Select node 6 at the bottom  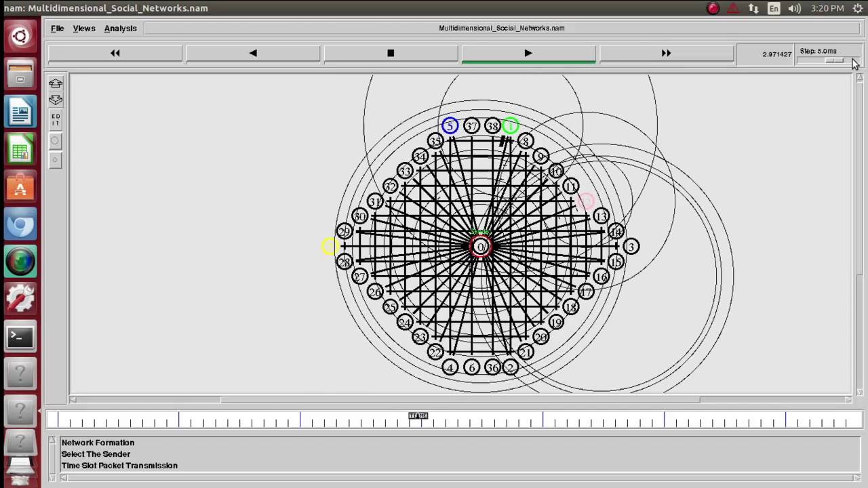471,367
